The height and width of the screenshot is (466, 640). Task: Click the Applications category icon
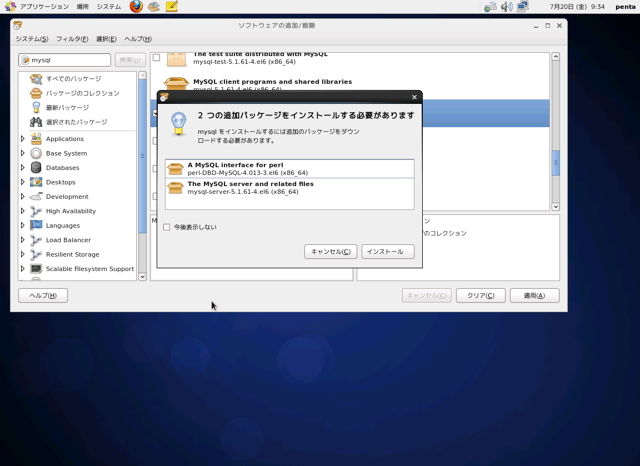36,139
